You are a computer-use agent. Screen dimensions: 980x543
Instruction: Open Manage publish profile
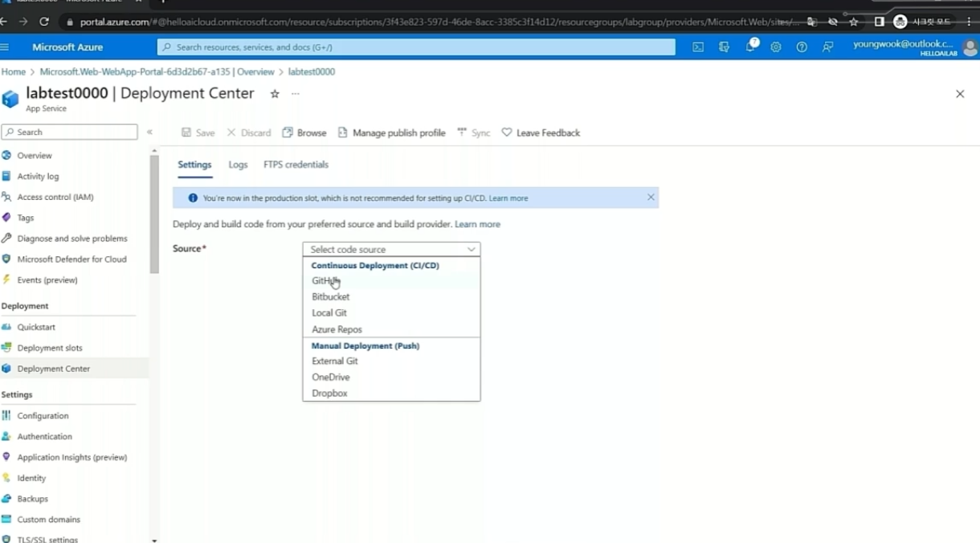(x=391, y=133)
